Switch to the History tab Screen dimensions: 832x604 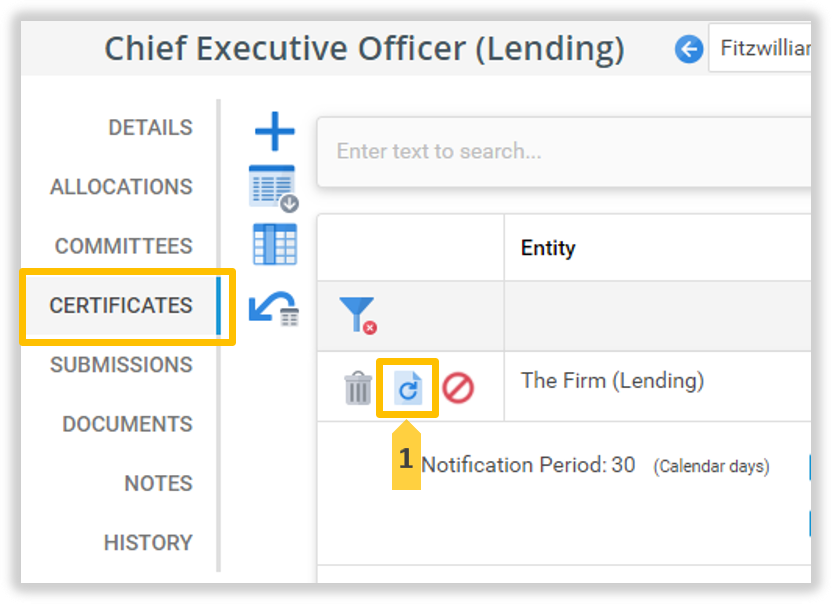(148, 542)
